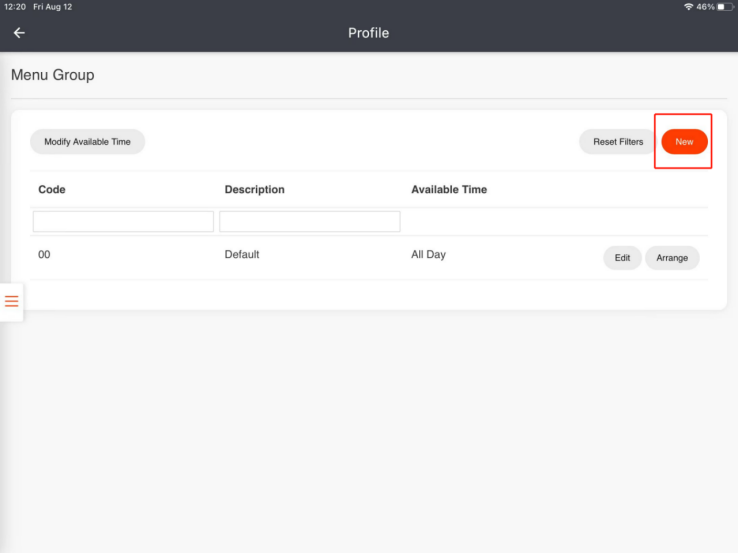738x554 pixels.
Task: Select the Code column header
Action: pyautogui.click(x=52, y=190)
